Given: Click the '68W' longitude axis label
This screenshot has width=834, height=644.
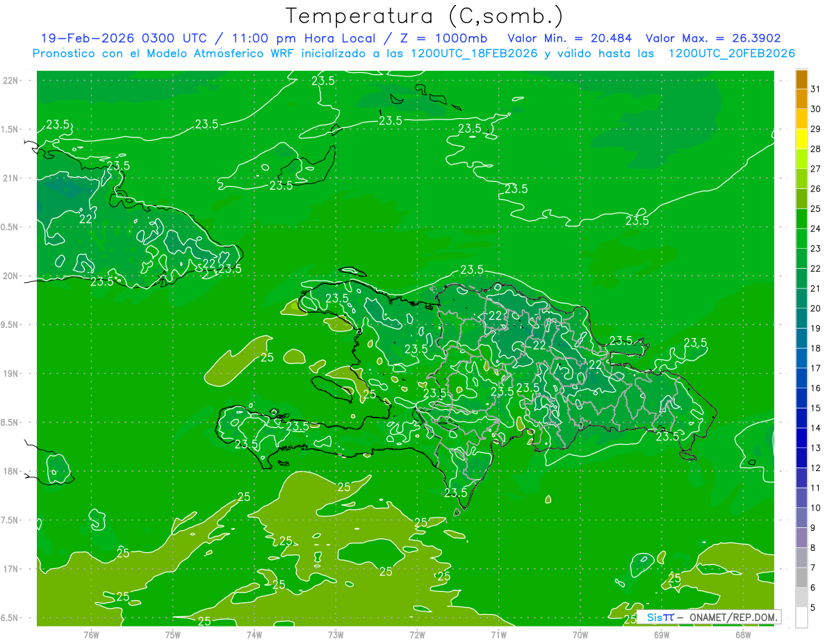Looking at the screenshot, I should (x=743, y=634).
